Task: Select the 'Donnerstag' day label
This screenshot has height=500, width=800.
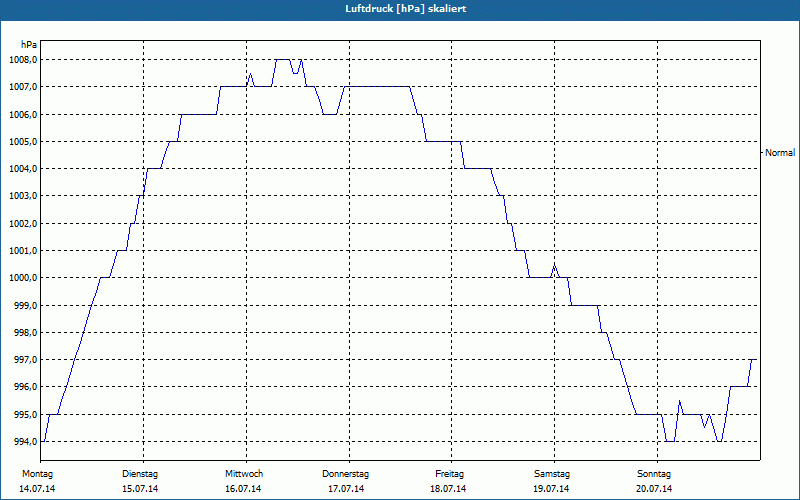Action: (345, 474)
